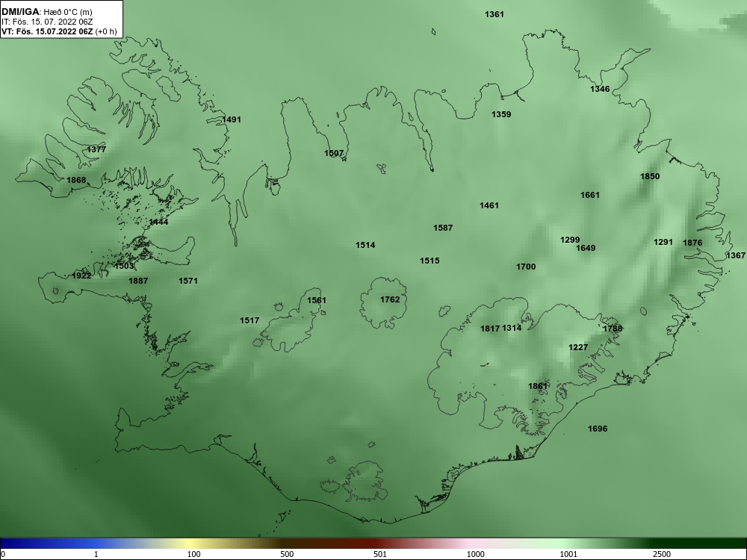Viewport: 747px width, 560px height.
Task: Click the VT: Fös. 15.07.2022 06Z line
Action: coord(59,32)
